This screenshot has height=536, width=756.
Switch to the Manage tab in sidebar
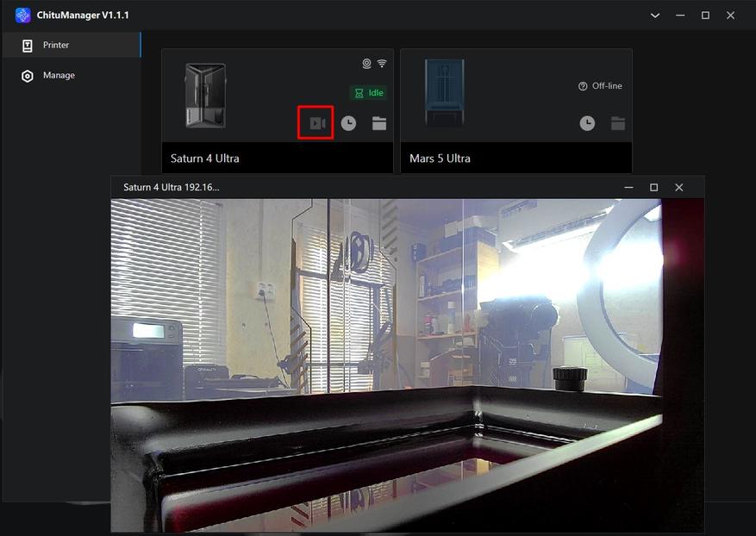click(x=72, y=75)
